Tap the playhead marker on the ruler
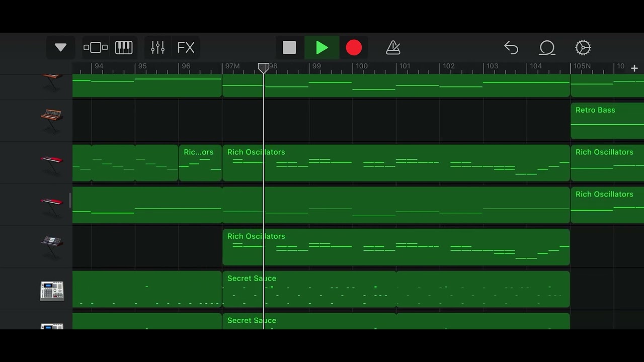644x362 pixels. tap(264, 68)
